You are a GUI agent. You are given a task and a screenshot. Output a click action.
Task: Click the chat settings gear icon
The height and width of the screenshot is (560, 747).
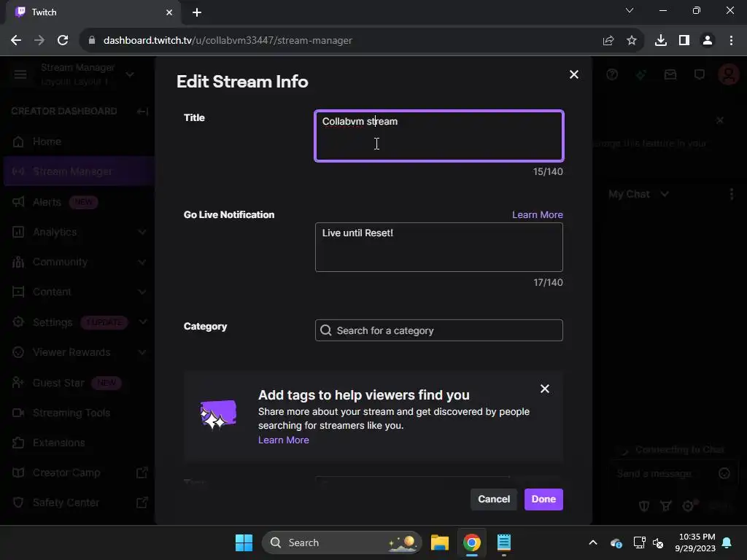point(689,506)
